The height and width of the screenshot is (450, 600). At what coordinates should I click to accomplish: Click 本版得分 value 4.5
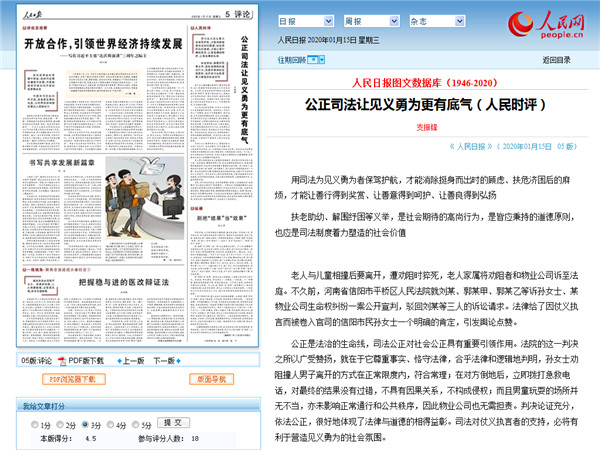point(91,439)
